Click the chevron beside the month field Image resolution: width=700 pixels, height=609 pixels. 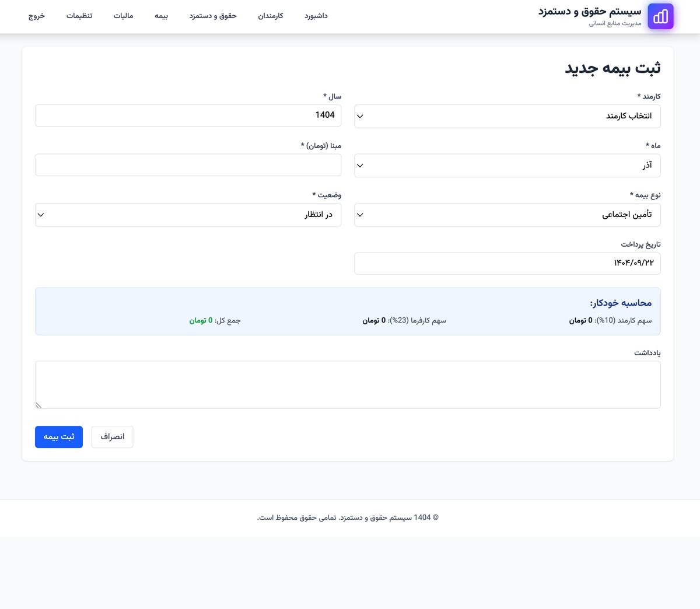click(360, 165)
